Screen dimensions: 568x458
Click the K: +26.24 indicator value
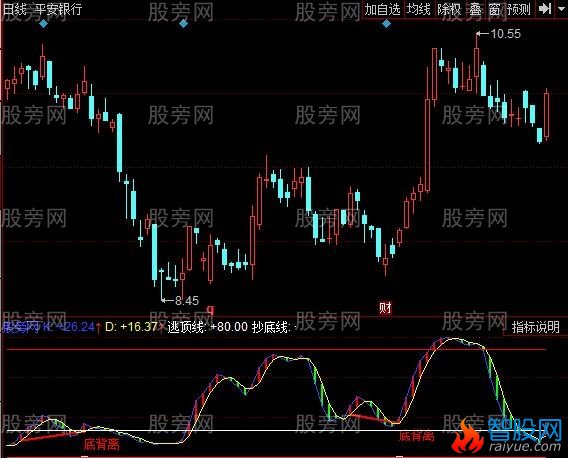[x=68, y=327]
